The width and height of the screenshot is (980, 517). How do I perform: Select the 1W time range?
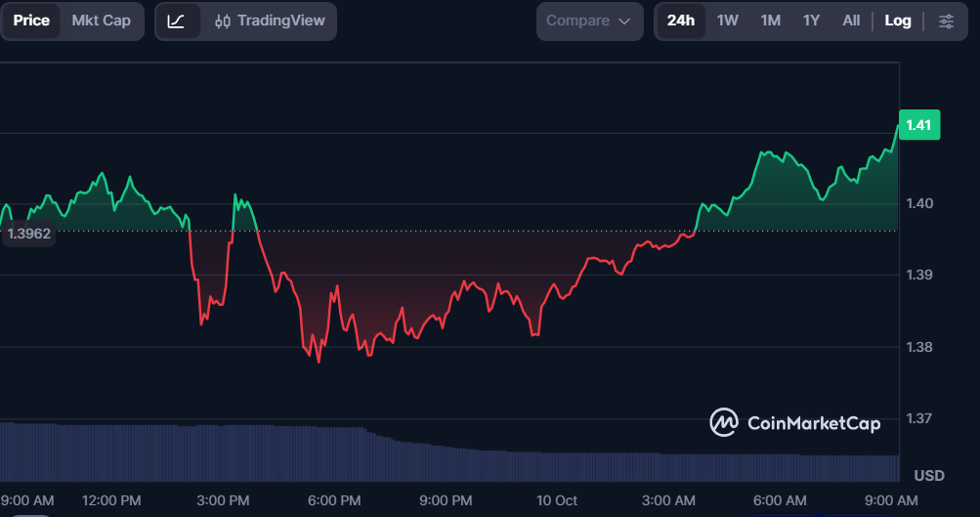click(x=728, y=21)
